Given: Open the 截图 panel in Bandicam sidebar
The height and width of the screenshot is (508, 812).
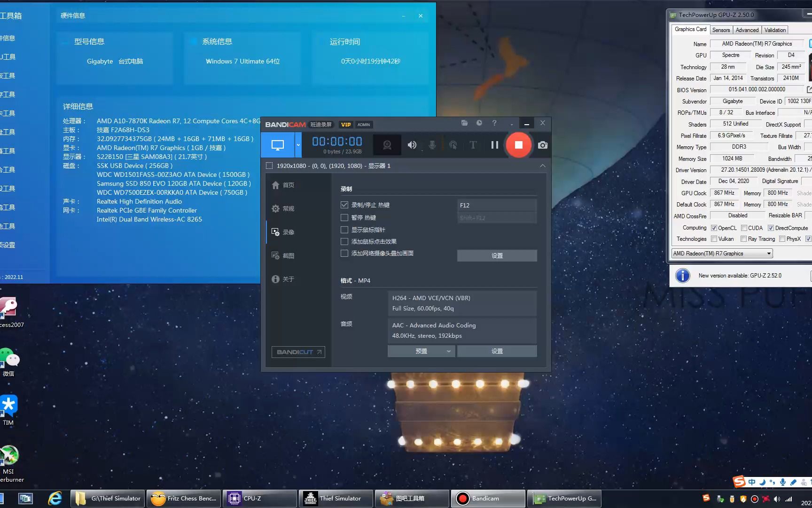Looking at the screenshot, I should [x=288, y=255].
